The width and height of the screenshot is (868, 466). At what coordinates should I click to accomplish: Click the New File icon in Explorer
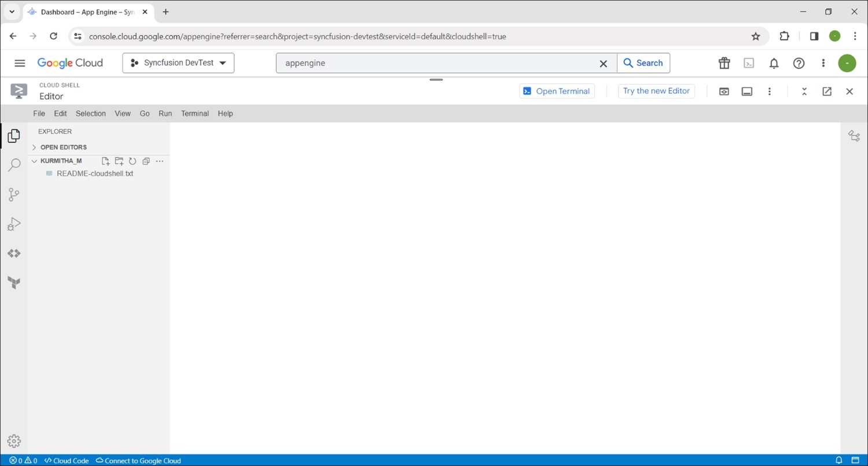point(105,161)
